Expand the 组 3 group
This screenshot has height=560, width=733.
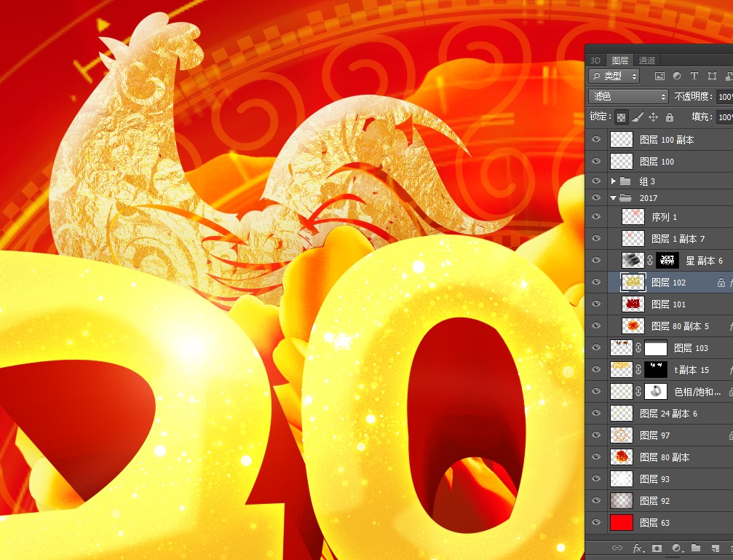tap(614, 181)
